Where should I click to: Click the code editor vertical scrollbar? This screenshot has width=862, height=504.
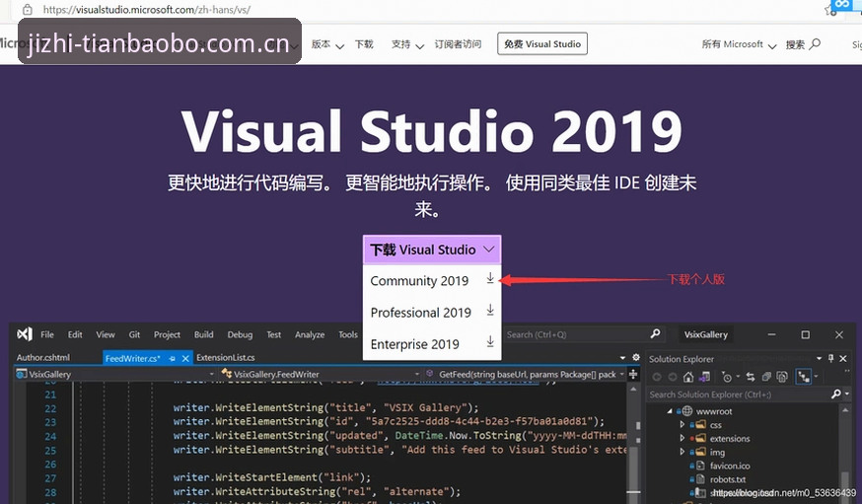pos(634,443)
